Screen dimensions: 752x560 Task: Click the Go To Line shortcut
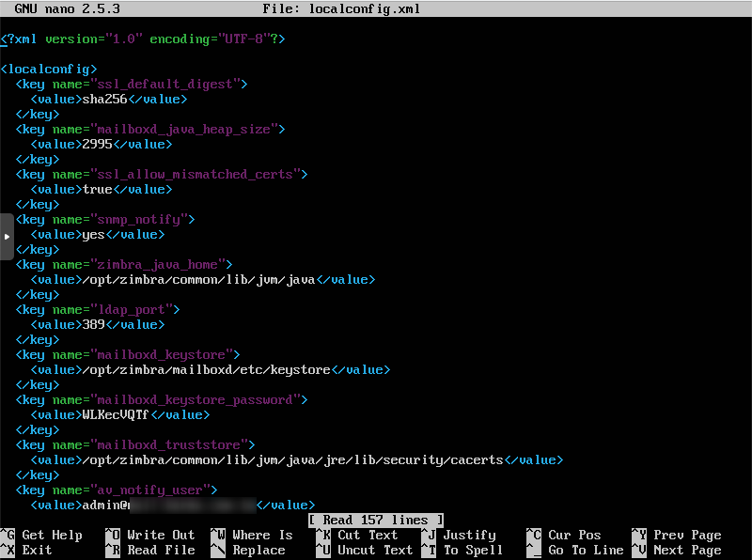575,551
